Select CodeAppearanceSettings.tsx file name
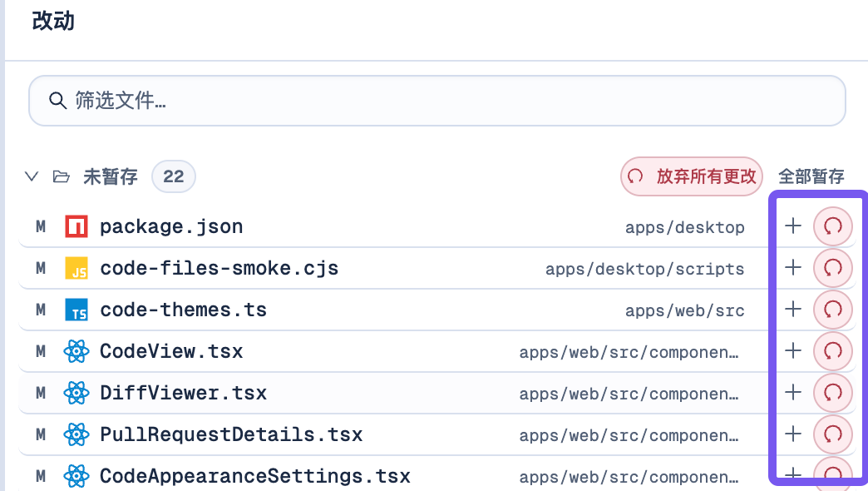 [x=255, y=475]
